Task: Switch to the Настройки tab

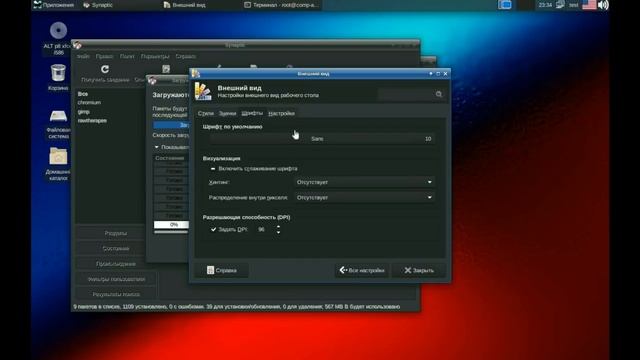Action: pyautogui.click(x=281, y=113)
